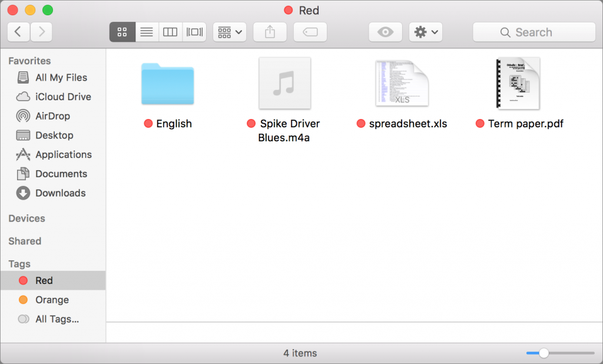
Task: Collapse the Tags sidebar section
Action: 19,264
